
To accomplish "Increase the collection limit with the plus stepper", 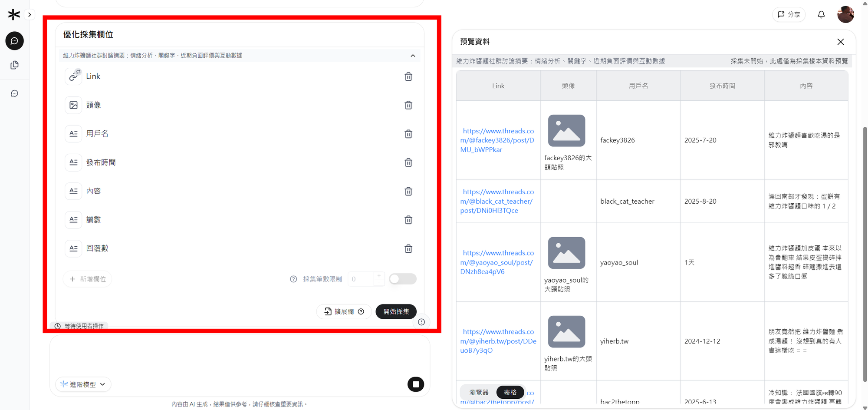I will click(x=379, y=275).
